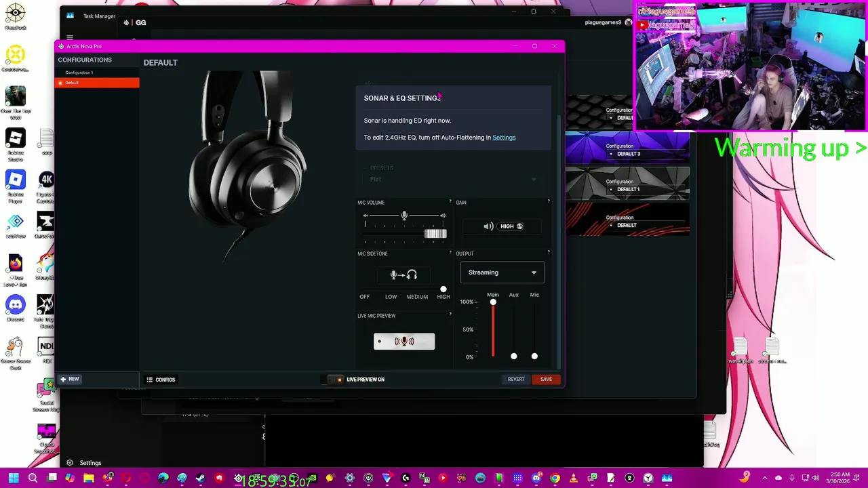868x488 pixels.
Task: Open Settings in the GG window sidebar
Action: coord(84,463)
